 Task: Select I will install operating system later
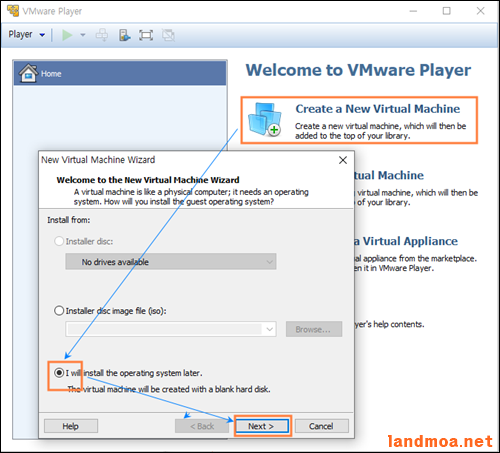[x=59, y=373]
